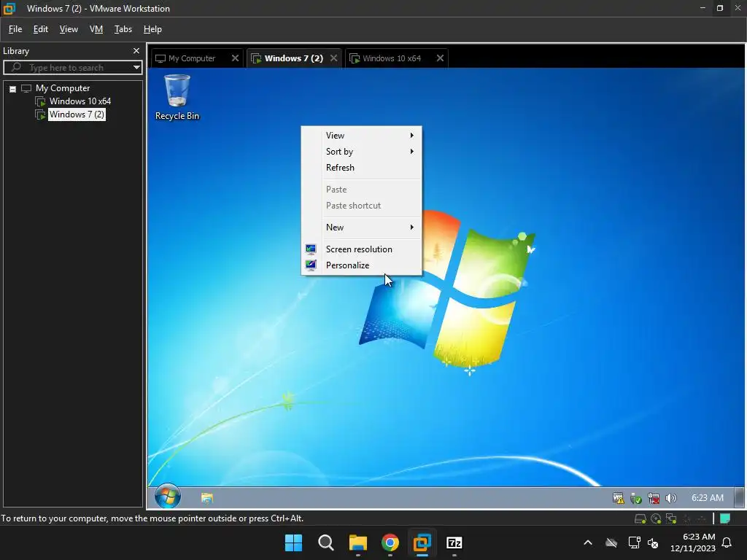Choose Refresh from the context menu
Image resolution: width=747 pixels, height=560 pixels.
362,168
